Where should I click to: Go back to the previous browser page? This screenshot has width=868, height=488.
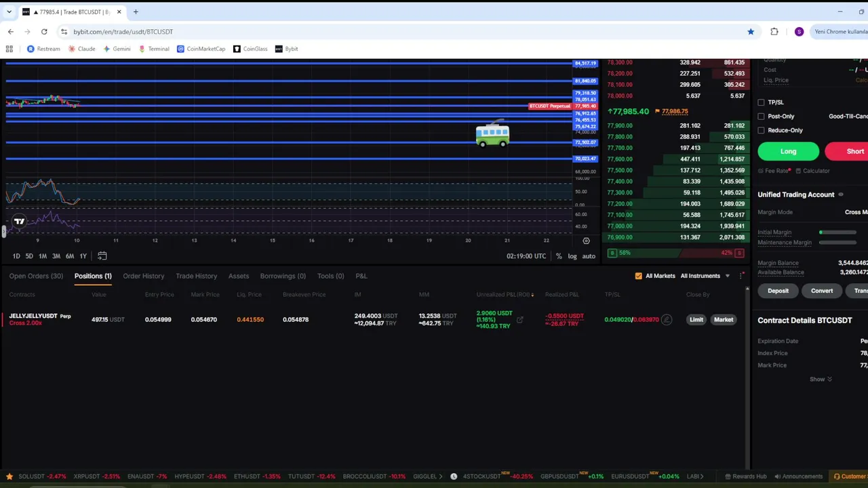(x=11, y=31)
